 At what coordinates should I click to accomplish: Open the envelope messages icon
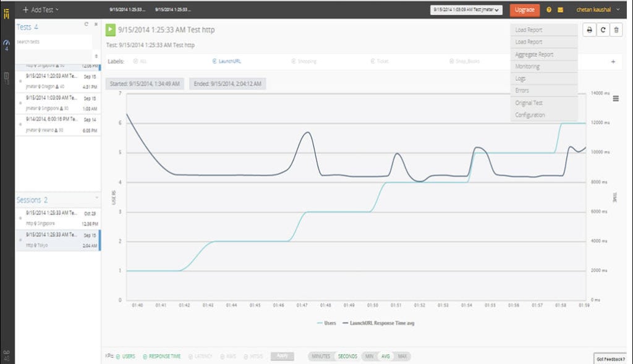561,10
